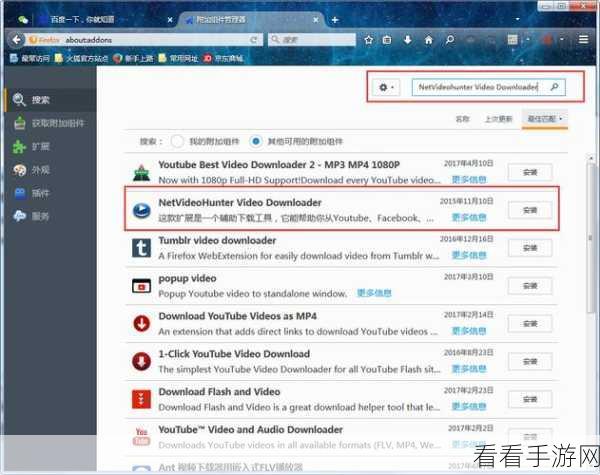
Task: Switch to the Baidu tab
Action: tap(103, 20)
